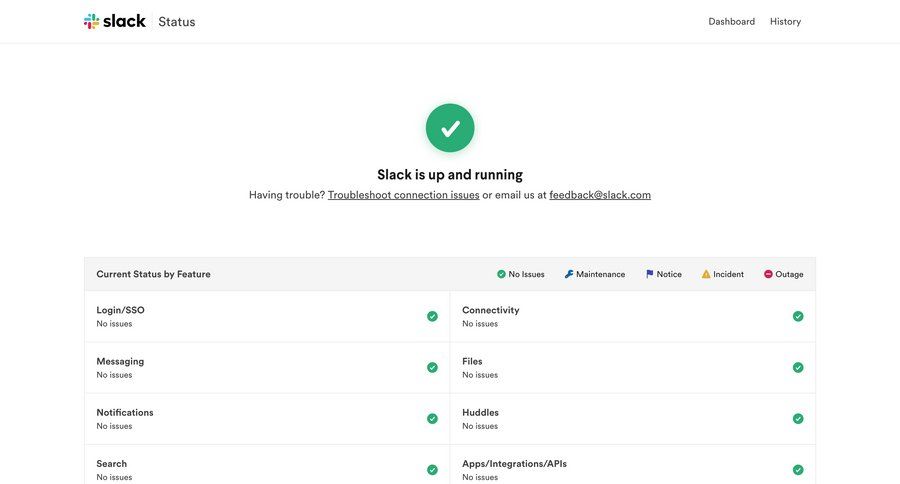Click the 'Incident' legend label
The width and height of the screenshot is (900, 484).
tap(728, 274)
